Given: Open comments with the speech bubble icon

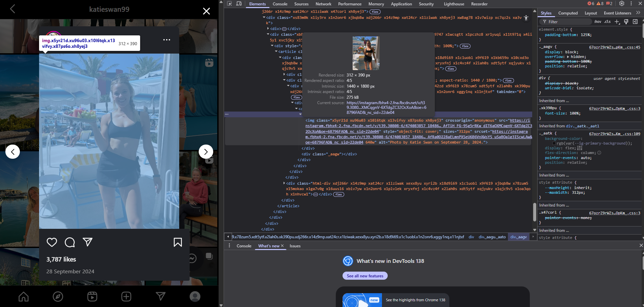Looking at the screenshot, I should (70, 242).
